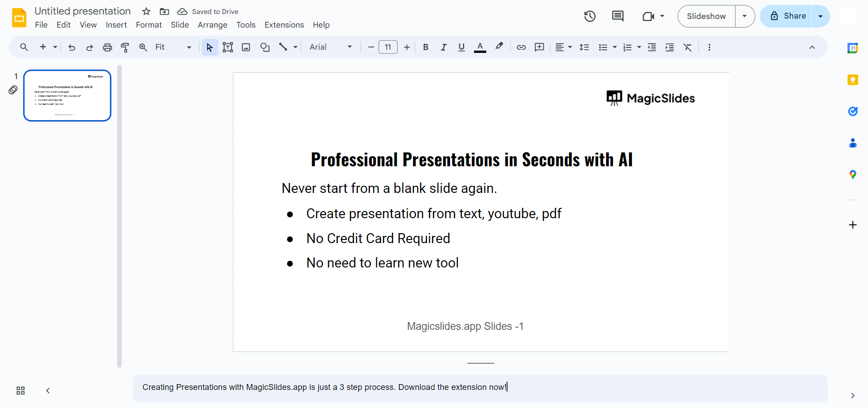
Task: Pick a highlight color
Action: pos(499,47)
